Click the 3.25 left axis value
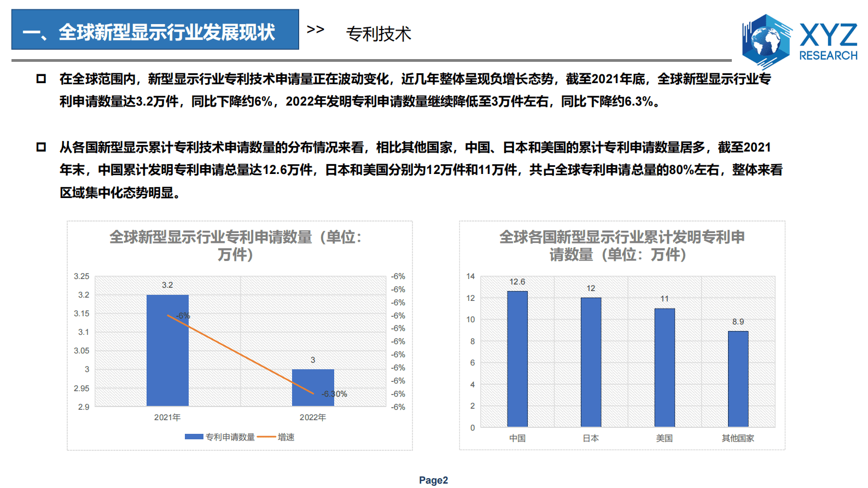The image size is (868, 488). (81, 276)
